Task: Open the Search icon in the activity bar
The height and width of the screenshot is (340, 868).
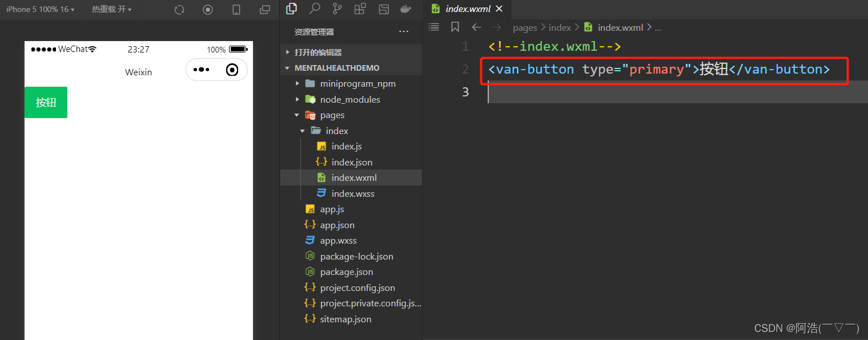Action: click(x=315, y=9)
